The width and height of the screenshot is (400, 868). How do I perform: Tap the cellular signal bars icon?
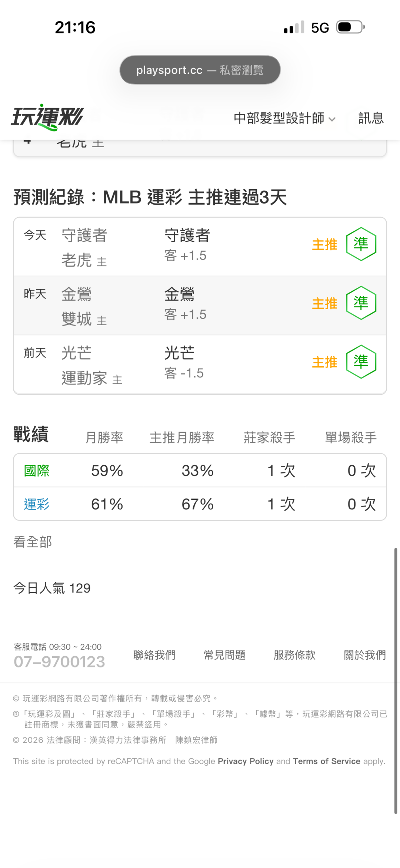pyautogui.click(x=294, y=27)
